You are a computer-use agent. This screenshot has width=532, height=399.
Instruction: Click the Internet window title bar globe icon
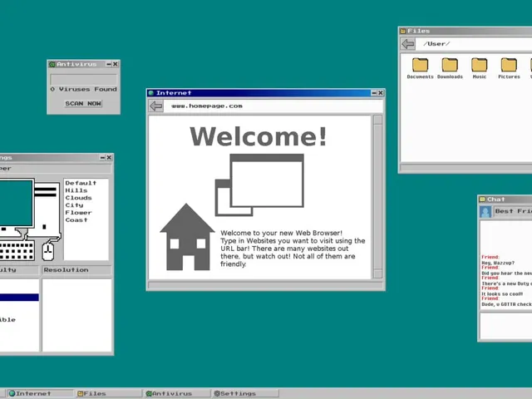click(x=151, y=93)
